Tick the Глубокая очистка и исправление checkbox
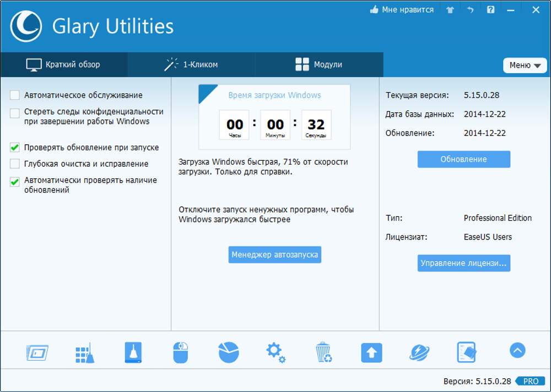 click(15, 164)
